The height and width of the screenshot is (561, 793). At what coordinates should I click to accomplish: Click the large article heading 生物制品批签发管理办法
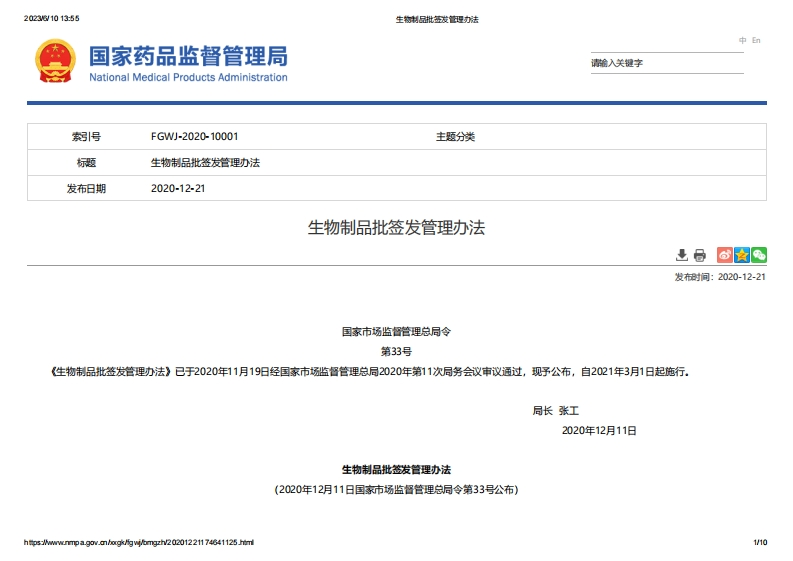click(x=396, y=228)
